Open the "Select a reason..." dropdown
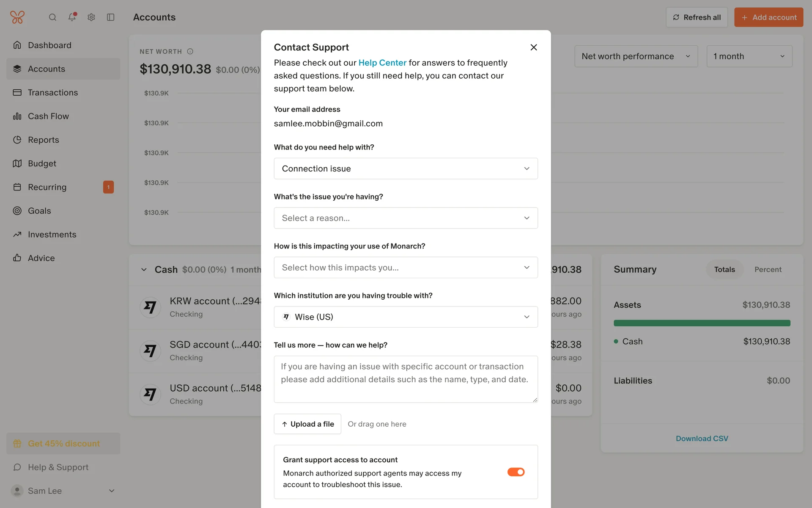 pos(406,218)
